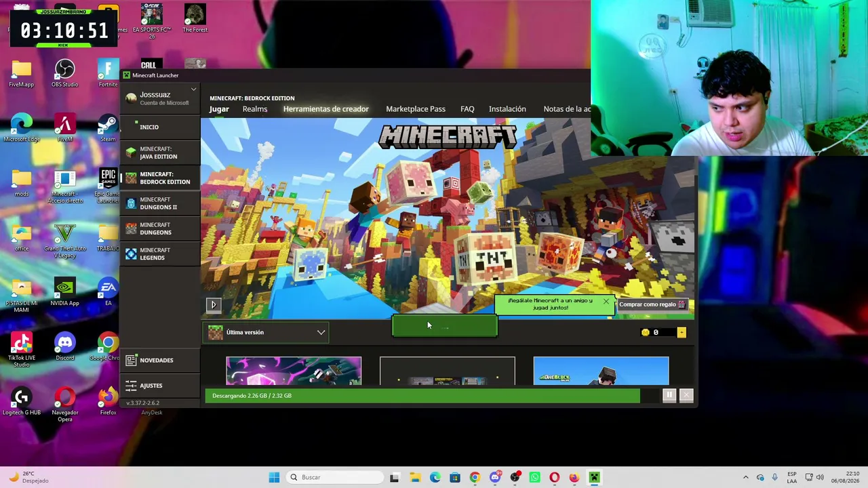The image size is (868, 488).
Task: Select EA SPORTS FC 26 desktop icon
Action: click(151, 19)
